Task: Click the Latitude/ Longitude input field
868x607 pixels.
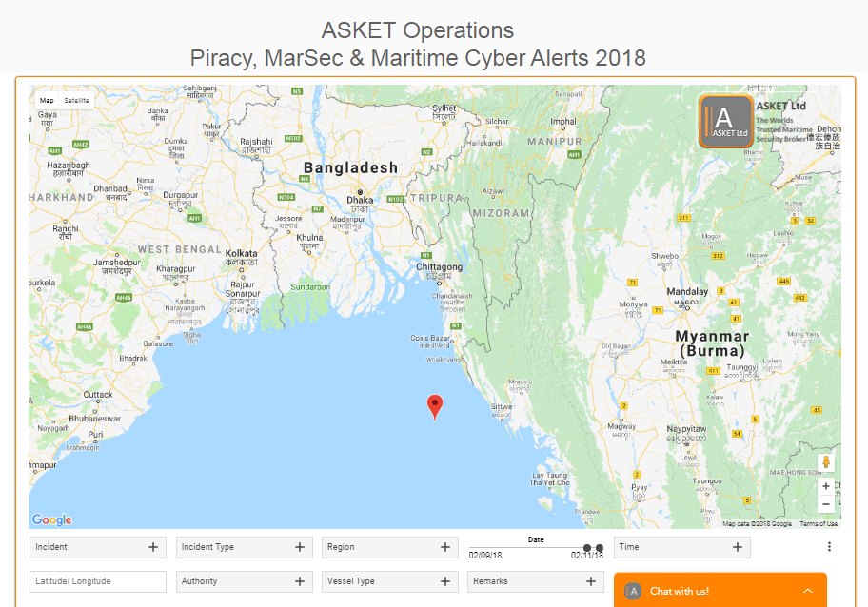Action: tap(98, 581)
